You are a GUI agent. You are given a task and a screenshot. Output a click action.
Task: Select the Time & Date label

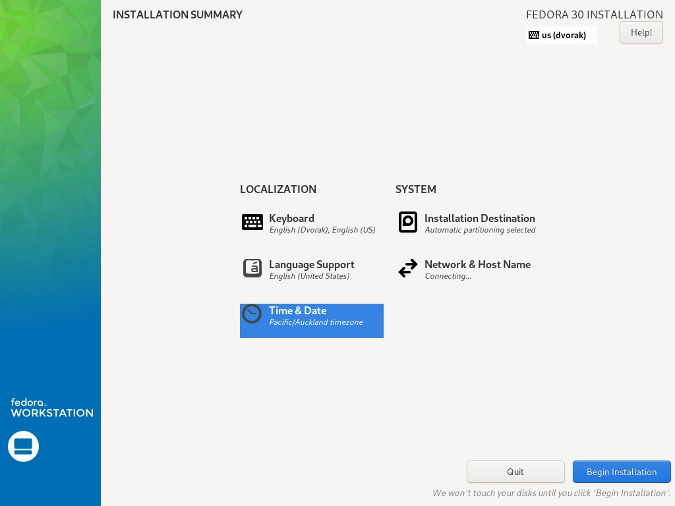coord(297,310)
